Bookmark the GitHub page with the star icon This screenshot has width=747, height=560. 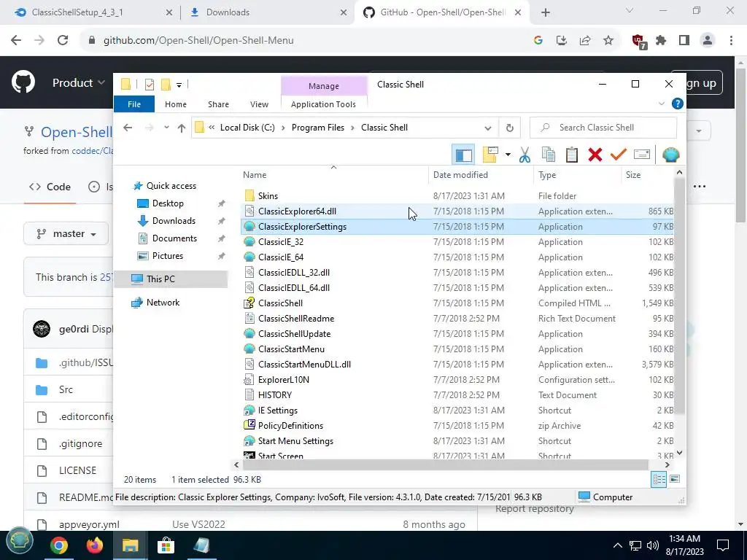608,41
